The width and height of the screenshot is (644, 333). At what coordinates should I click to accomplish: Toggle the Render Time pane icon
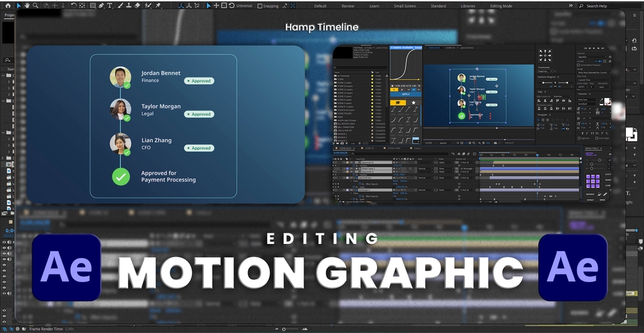[24, 328]
